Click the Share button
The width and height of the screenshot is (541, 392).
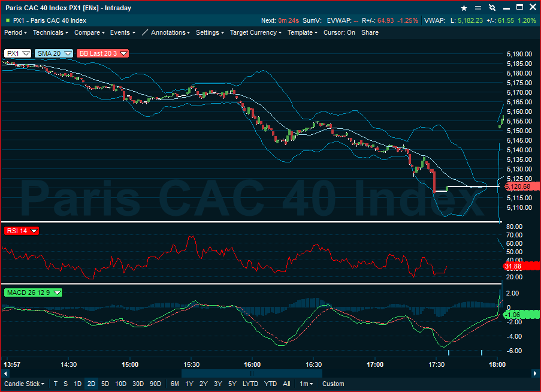370,32
